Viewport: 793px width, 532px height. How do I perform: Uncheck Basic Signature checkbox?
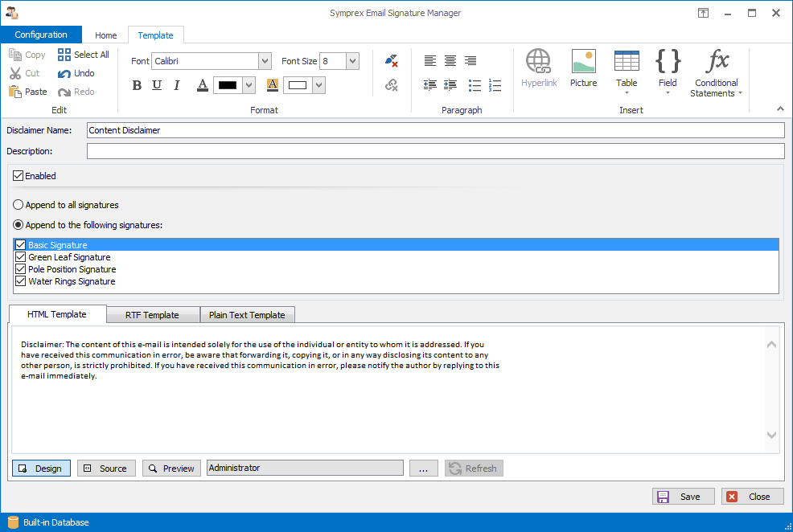coord(20,245)
